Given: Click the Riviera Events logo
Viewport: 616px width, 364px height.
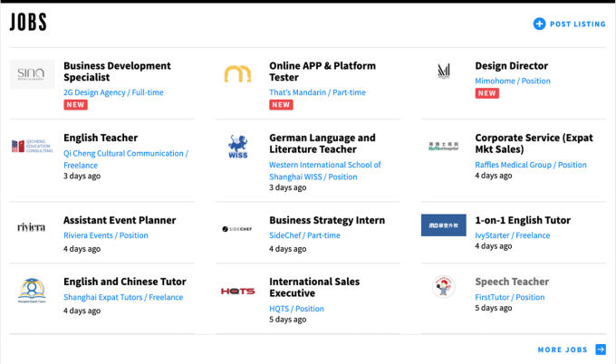Looking at the screenshot, I should tap(32, 227).
